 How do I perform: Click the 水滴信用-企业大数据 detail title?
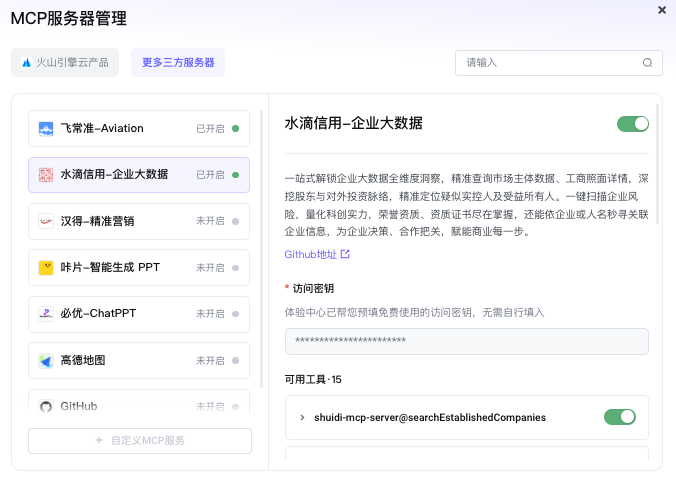click(x=354, y=123)
